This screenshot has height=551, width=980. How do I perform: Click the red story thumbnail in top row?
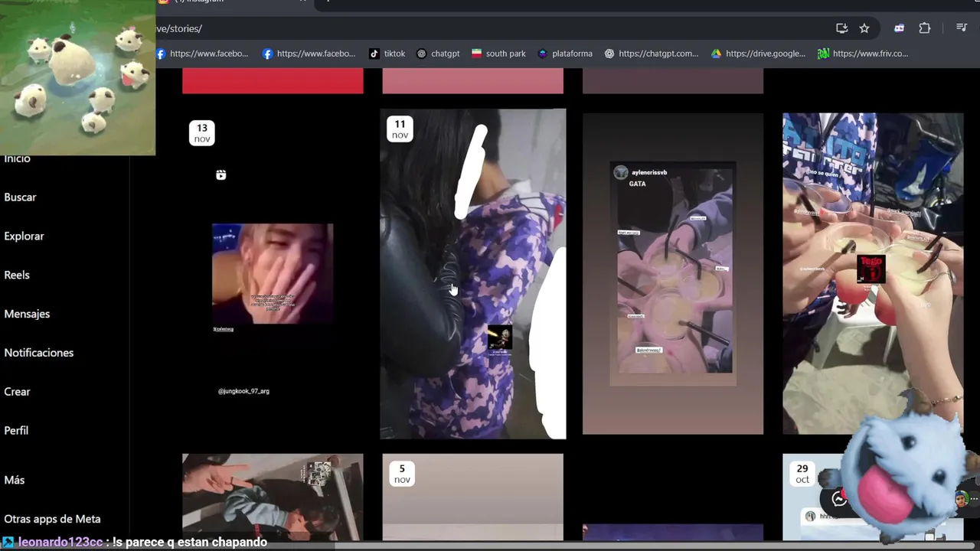(273, 80)
